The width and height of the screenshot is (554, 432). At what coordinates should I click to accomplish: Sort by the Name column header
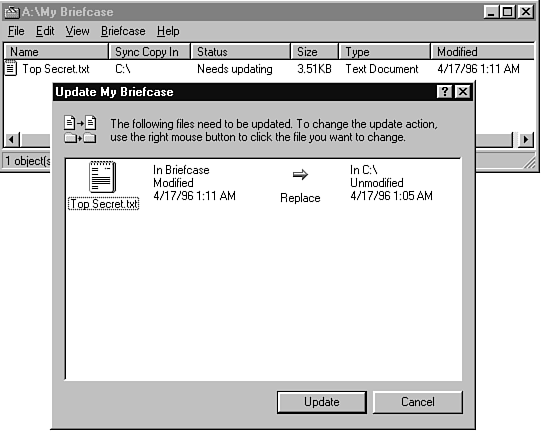[56, 52]
